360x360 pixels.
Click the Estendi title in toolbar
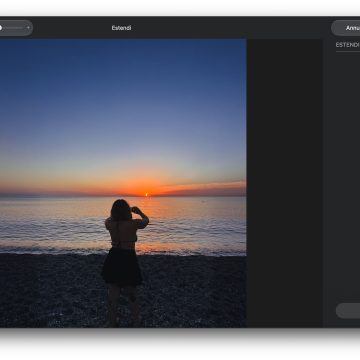(x=121, y=28)
